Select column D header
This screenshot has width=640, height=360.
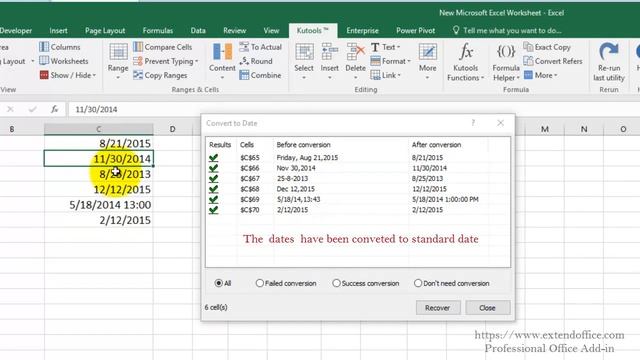(x=172, y=129)
